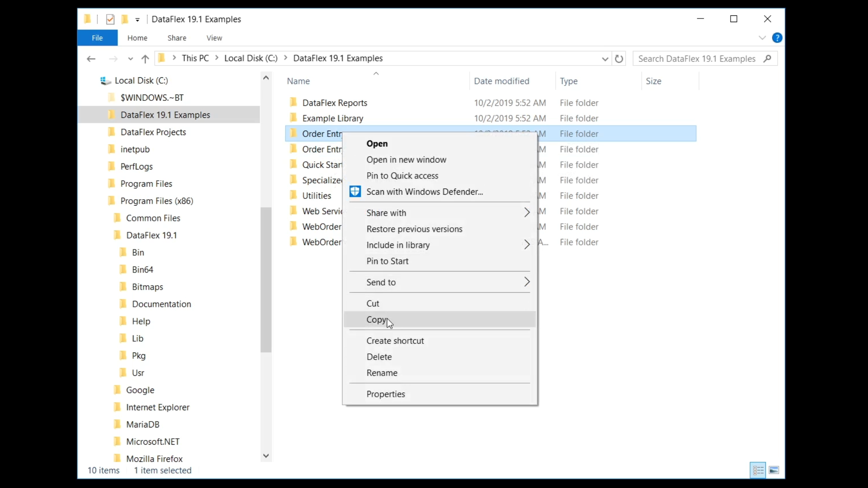
Task: Click the Windows Defender shield icon
Action: (x=355, y=192)
